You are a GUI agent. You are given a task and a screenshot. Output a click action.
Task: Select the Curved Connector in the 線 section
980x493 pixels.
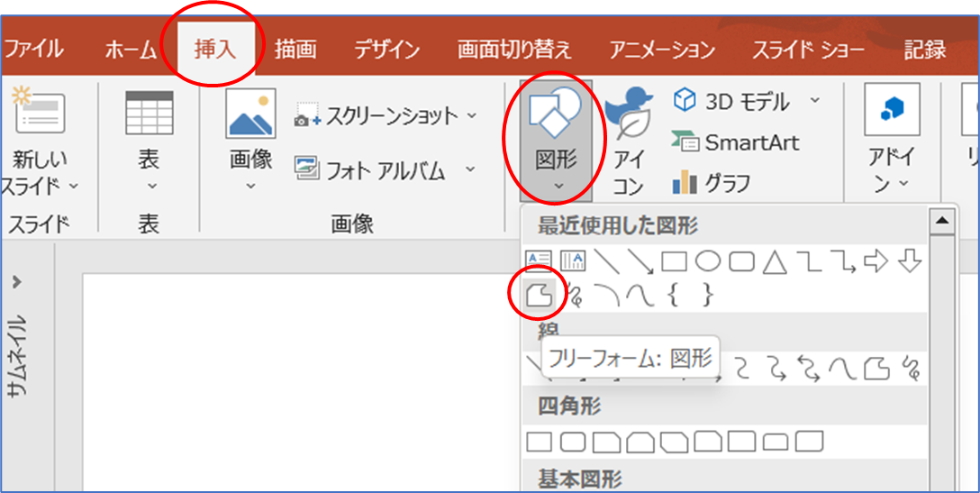(741, 369)
